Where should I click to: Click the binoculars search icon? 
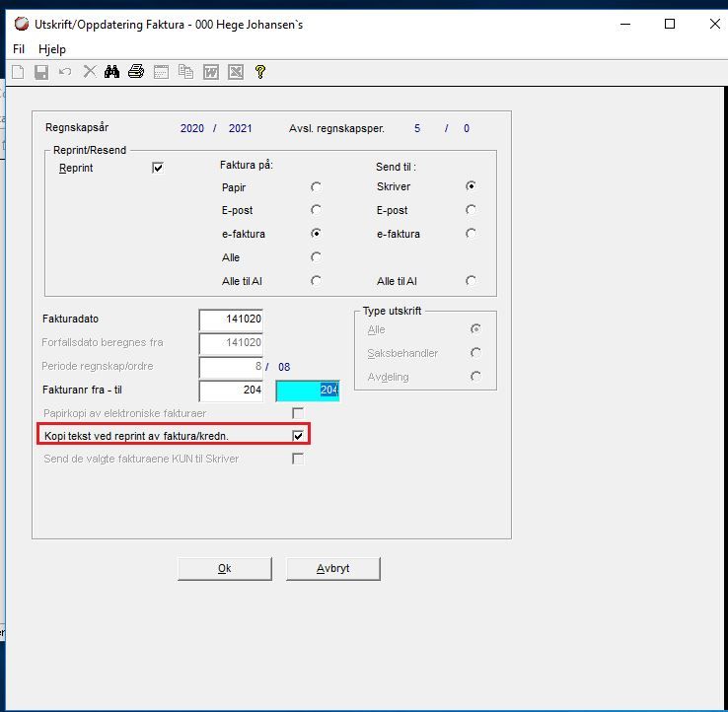111,72
